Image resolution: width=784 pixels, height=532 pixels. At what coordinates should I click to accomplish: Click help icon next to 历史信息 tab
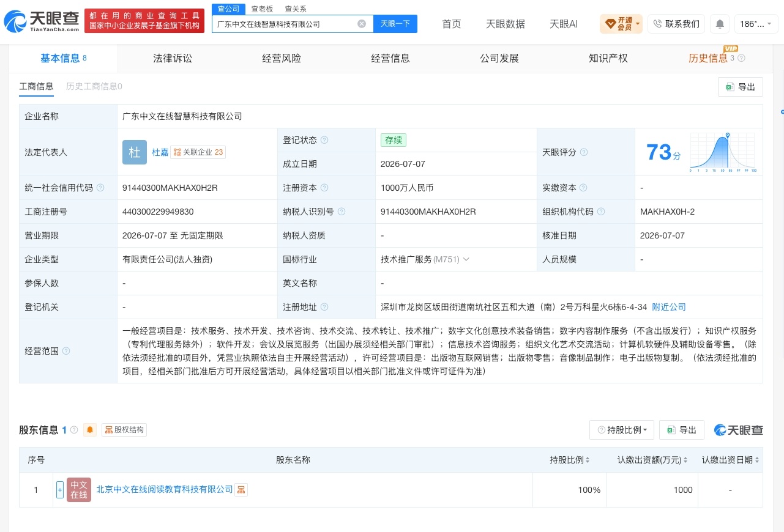pyautogui.click(x=741, y=59)
